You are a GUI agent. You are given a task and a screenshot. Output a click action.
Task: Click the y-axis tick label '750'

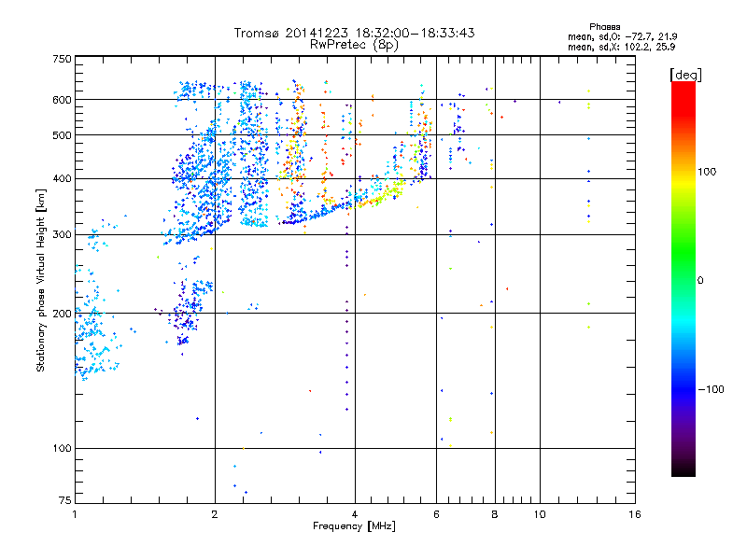pyautogui.click(x=62, y=59)
